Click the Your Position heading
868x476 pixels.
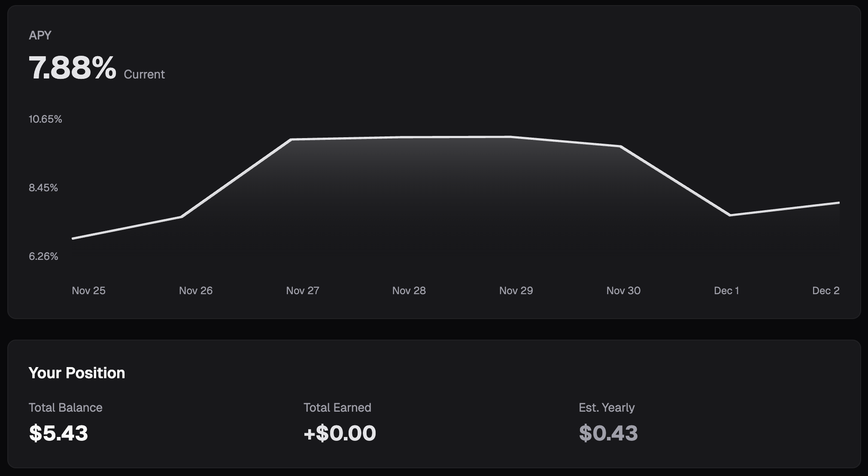pos(77,373)
